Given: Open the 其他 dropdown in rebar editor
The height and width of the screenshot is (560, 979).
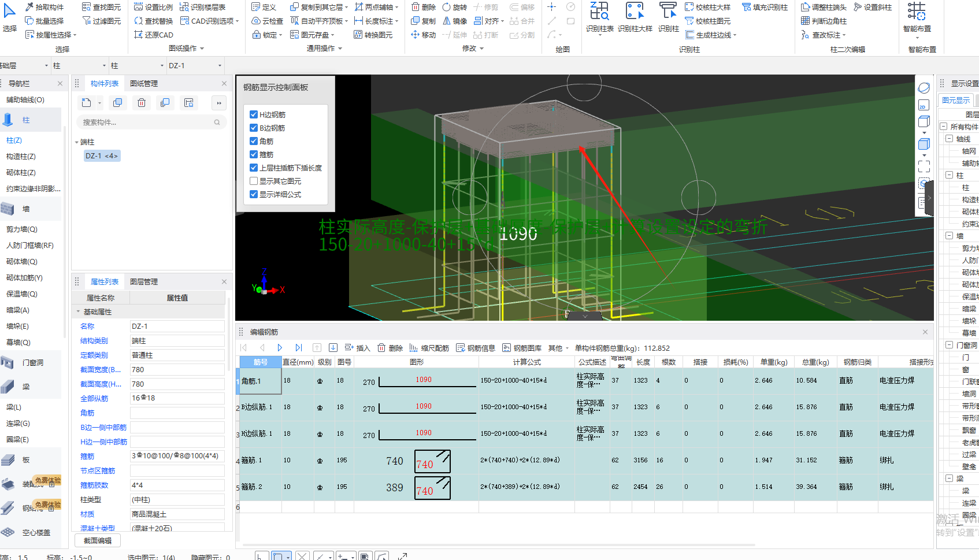Looking at the screenshot, I should point(558,348).
